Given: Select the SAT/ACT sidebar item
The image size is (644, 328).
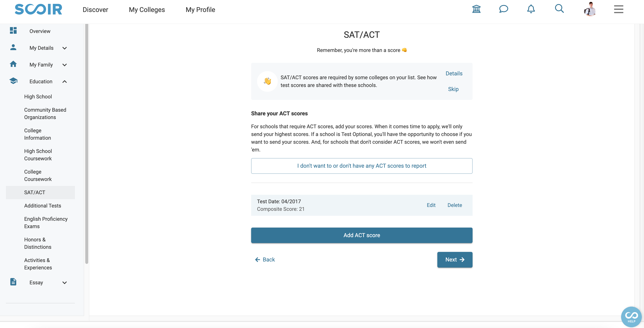Looking at the screenshot, I should [40, 192].
